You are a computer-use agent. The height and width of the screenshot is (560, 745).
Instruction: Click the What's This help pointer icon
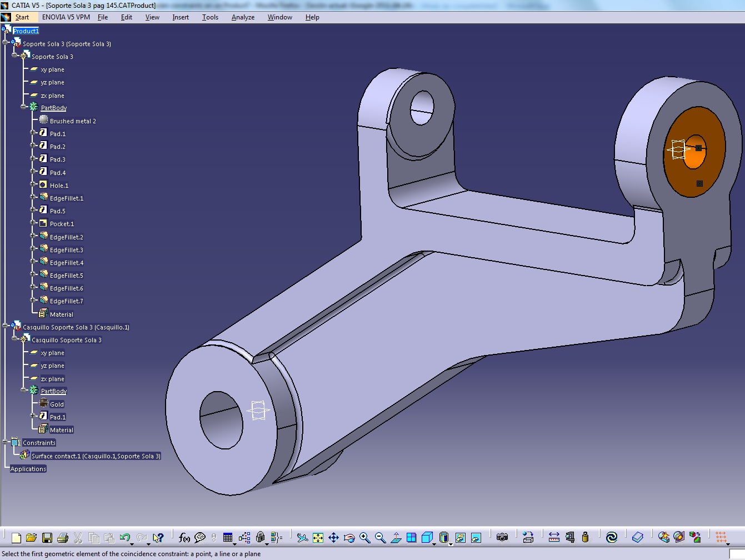(x=158, y=537)
